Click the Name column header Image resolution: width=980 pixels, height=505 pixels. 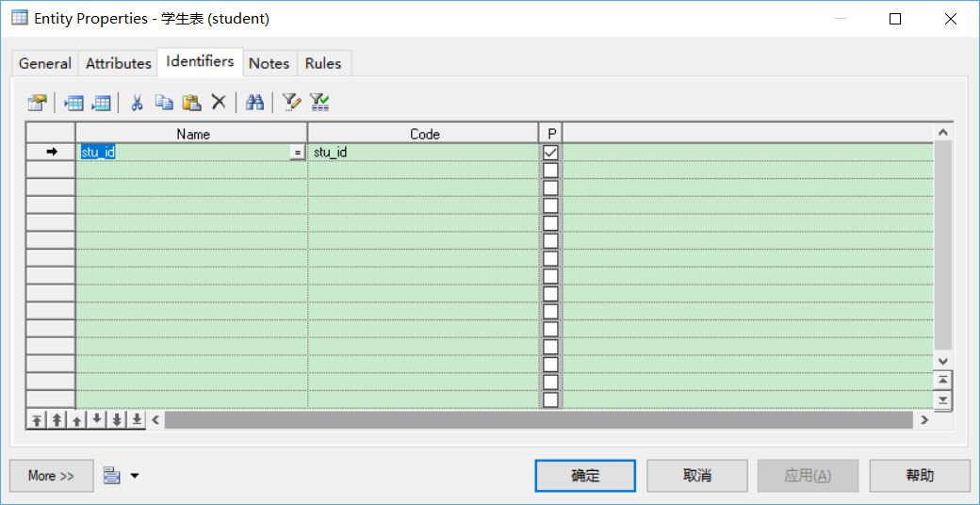coord(192,134)
